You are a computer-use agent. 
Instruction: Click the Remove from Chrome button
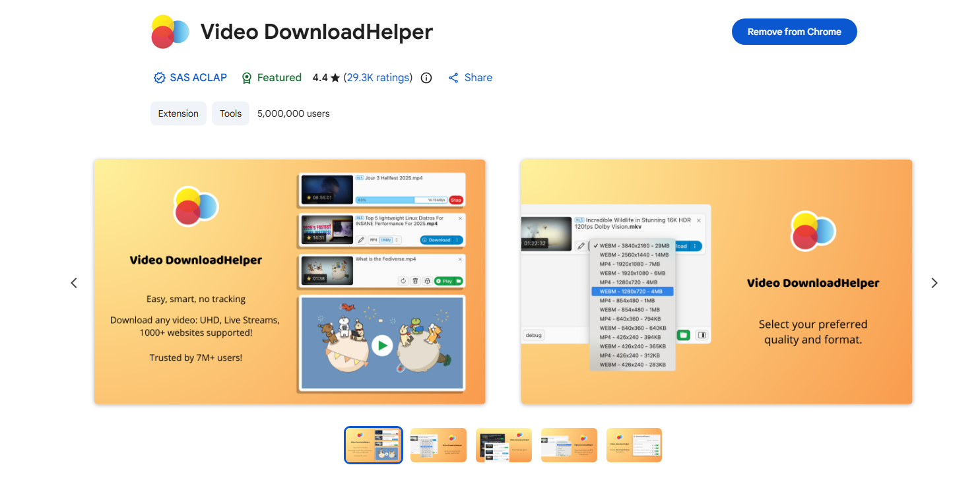tap(794, 31)
